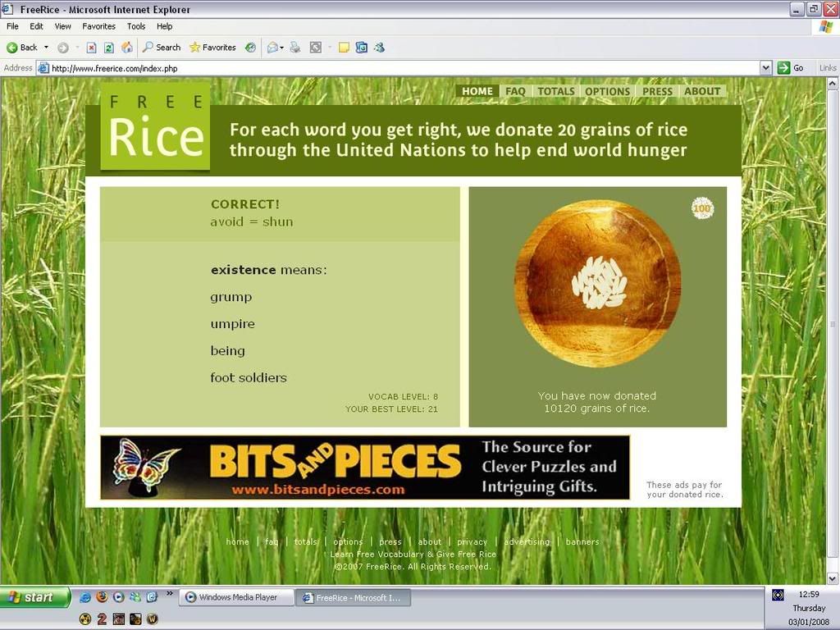Open the Search pane in toolbar

coord(162,48)
